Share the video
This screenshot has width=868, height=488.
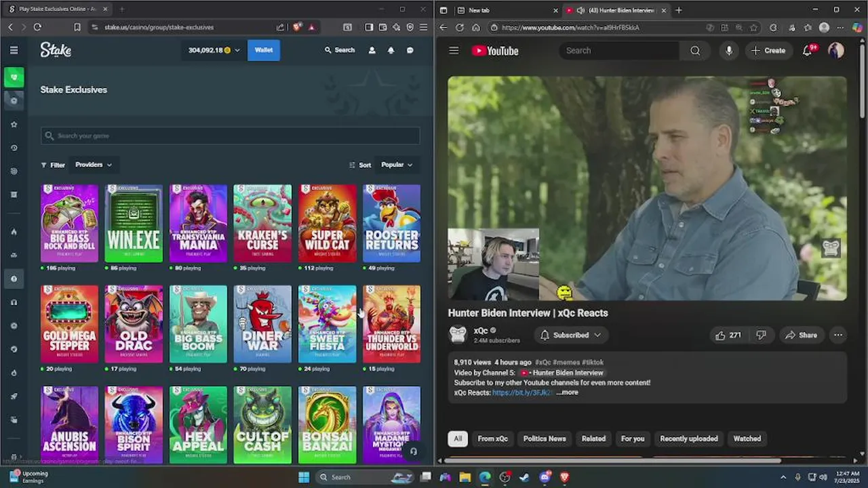coord(801,335)
